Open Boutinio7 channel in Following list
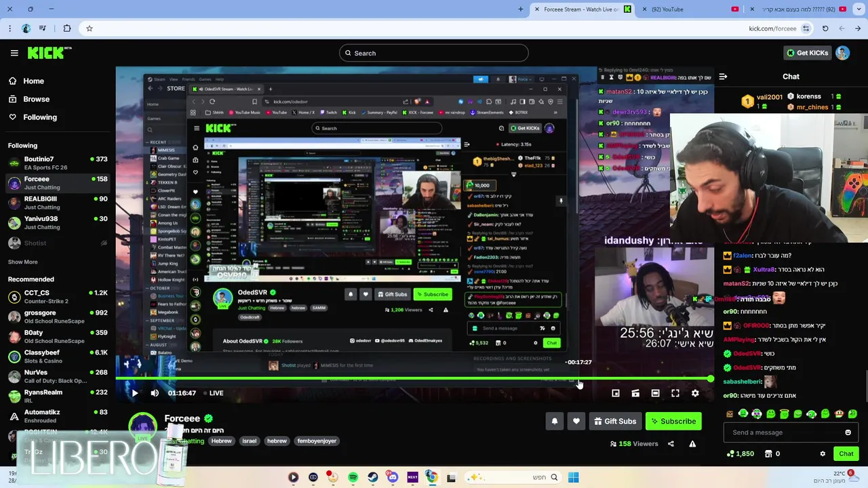Screen dimensions: 868x488 pyautogui.click(x=58, y=163)
